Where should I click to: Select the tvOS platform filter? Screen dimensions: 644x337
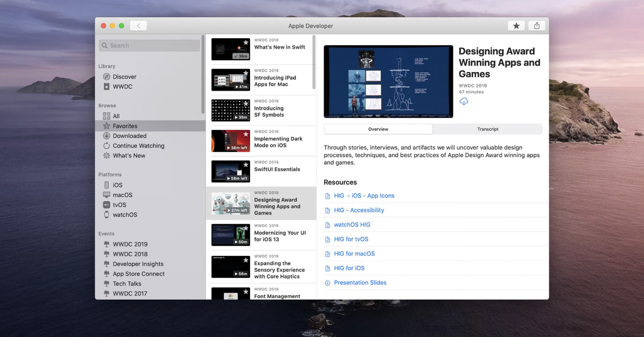pyautogui.click(x=119, y=205)
